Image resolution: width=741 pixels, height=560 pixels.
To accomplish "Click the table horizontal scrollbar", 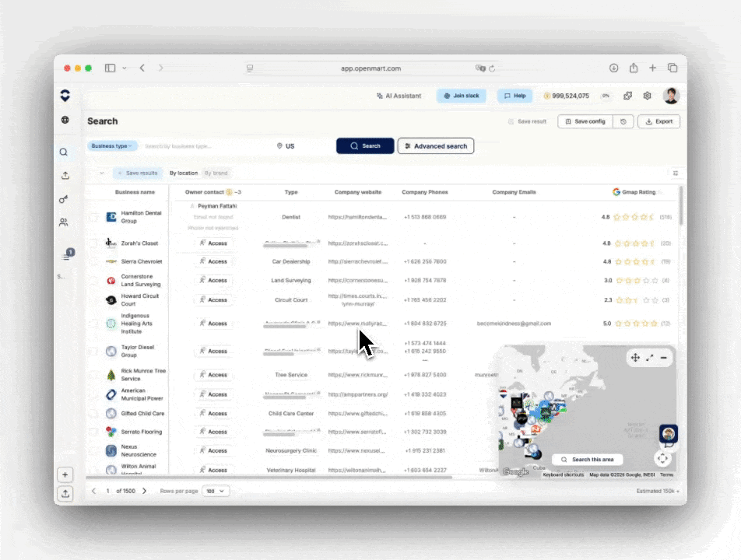I will pyautogui.click(x=269, y=478).
